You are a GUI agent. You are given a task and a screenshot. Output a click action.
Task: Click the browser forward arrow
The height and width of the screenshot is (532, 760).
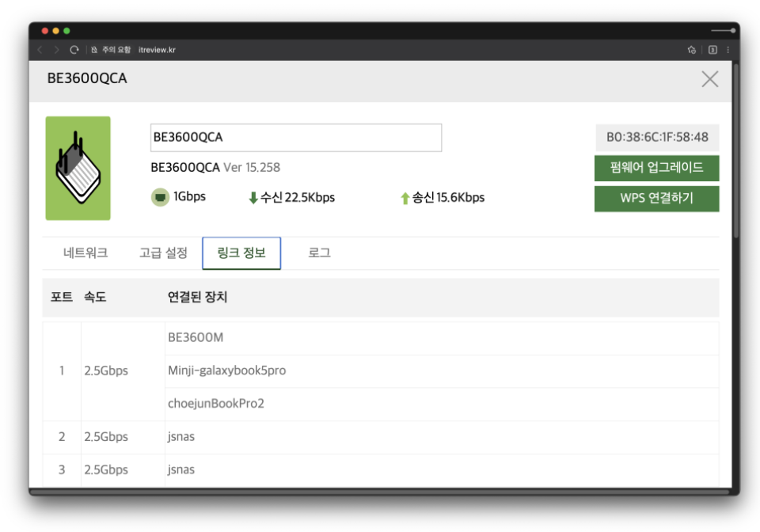[x=57, y=50]
